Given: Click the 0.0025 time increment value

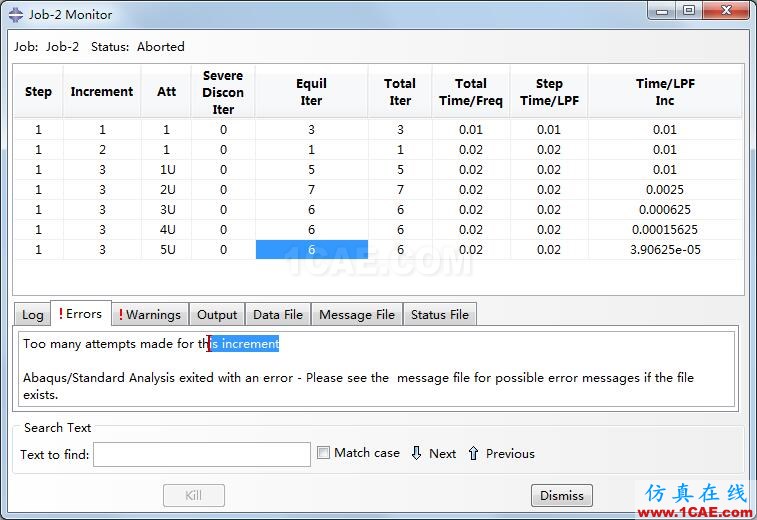Looking at the screenshot, I should [x=665, y=190].
